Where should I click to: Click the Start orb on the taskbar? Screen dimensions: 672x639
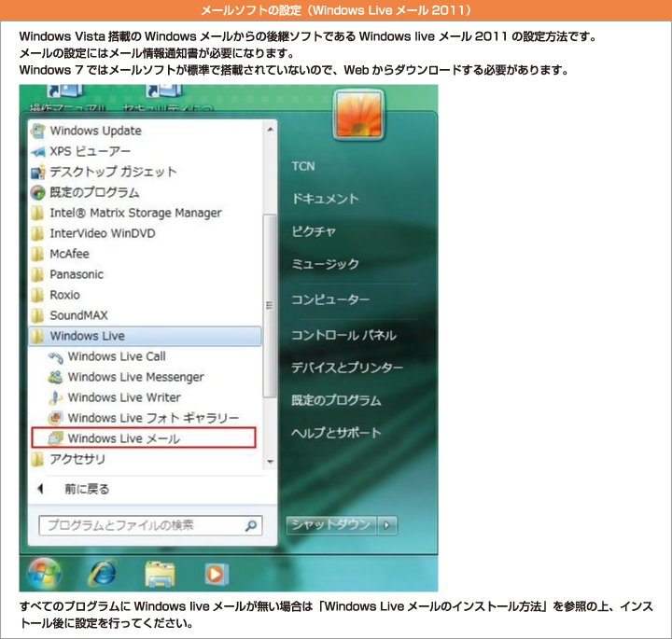click(44, 574)
